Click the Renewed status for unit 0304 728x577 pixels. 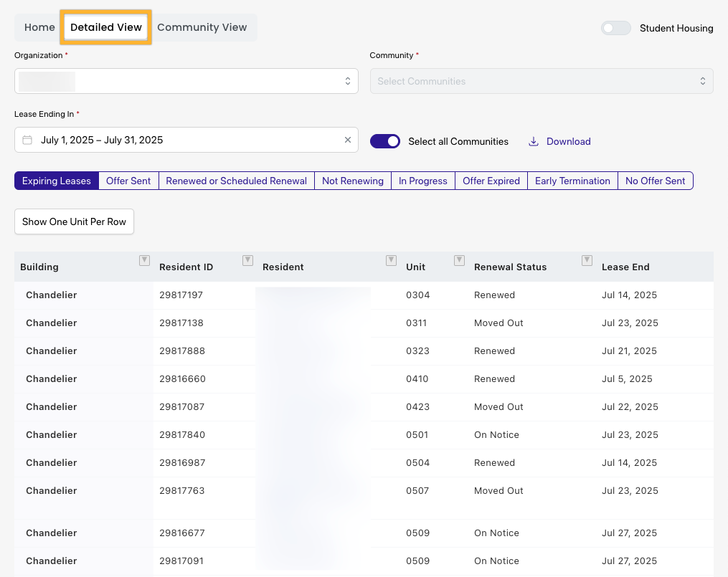pyautogui.click(x=494, y=295)
